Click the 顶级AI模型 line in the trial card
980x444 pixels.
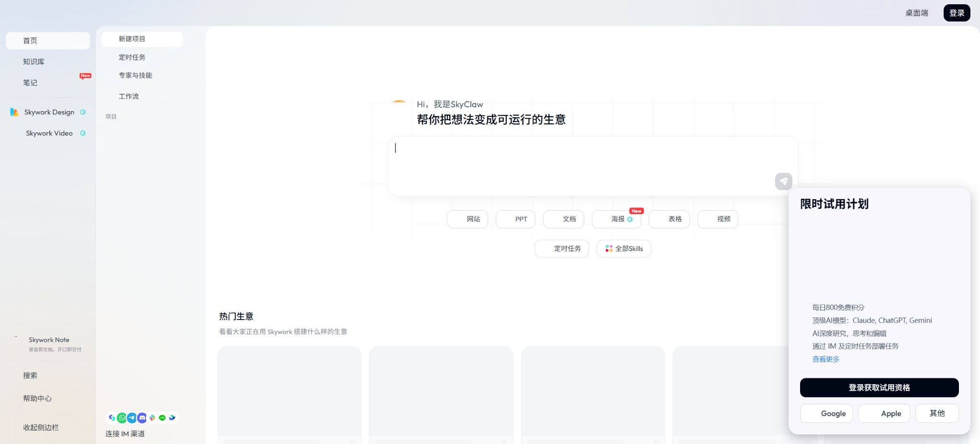click(x=872, y=320)
